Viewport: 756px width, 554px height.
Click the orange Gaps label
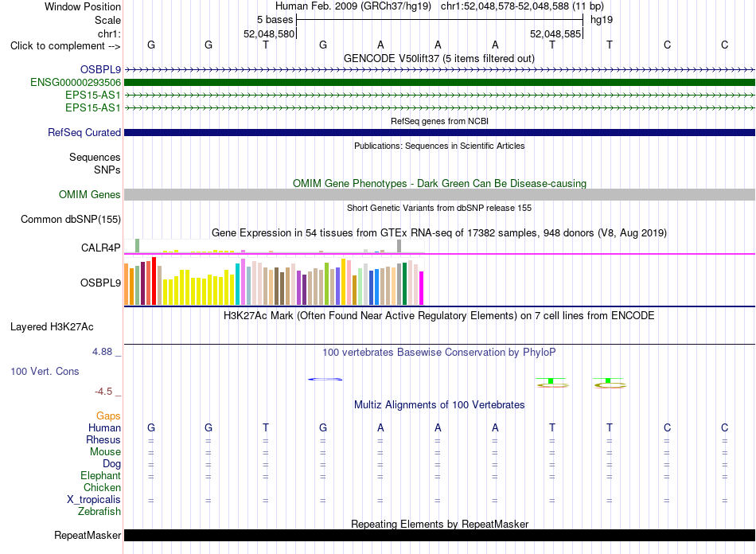click(108, 416)
